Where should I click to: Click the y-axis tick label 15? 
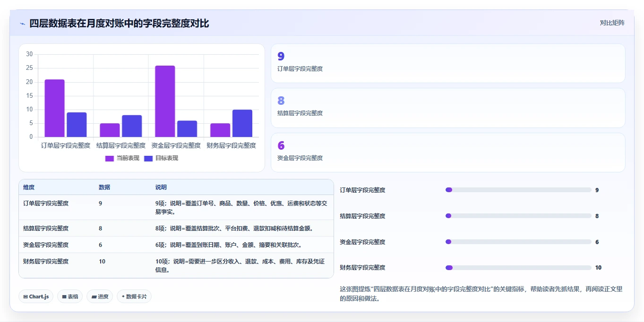coord(29,96)
